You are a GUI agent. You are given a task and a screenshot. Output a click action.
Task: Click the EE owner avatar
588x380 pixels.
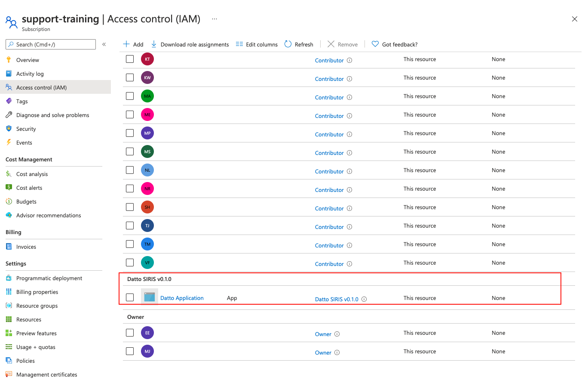pos(147,333)
